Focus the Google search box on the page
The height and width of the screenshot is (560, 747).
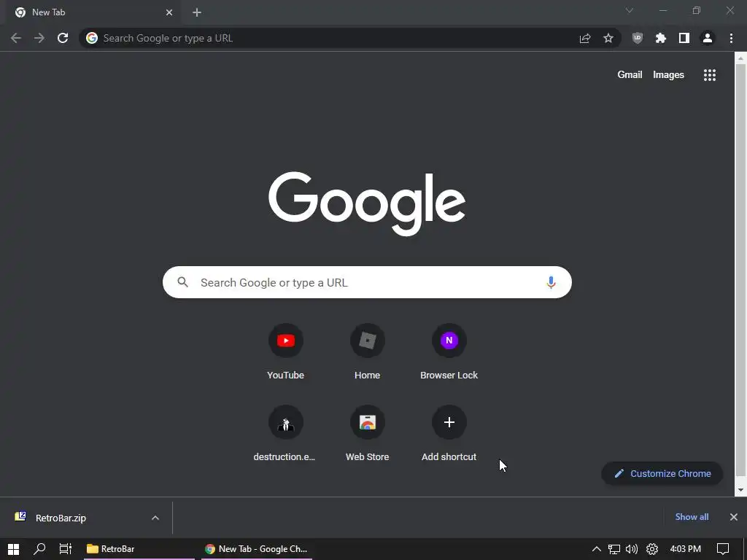367,282
